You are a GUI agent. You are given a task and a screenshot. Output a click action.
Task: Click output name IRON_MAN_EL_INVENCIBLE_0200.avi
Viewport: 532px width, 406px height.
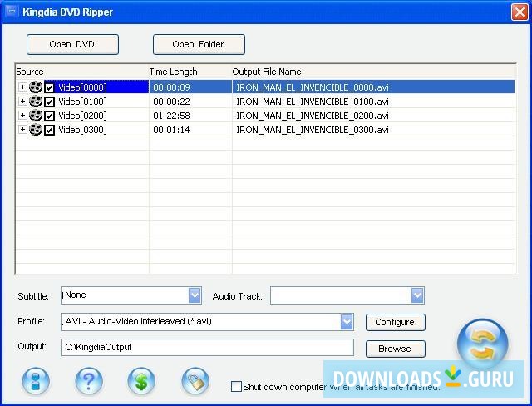(313, 116)
